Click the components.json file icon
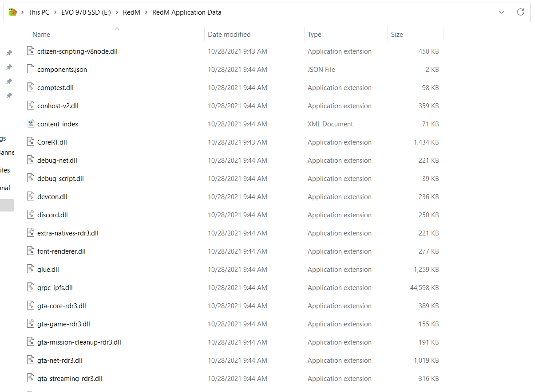Image resolution: width=534 pixels, height=392 pixels. pyautogui.click(x=31, y=69)
